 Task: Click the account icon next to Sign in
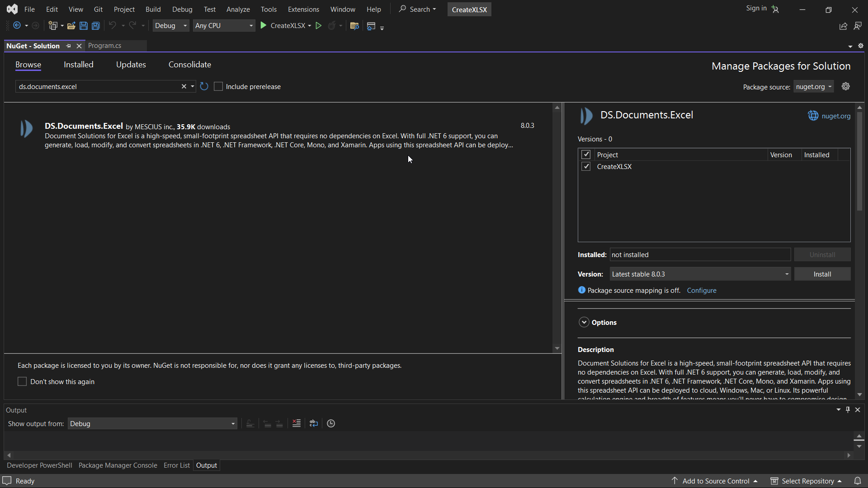tap(775, 9)
